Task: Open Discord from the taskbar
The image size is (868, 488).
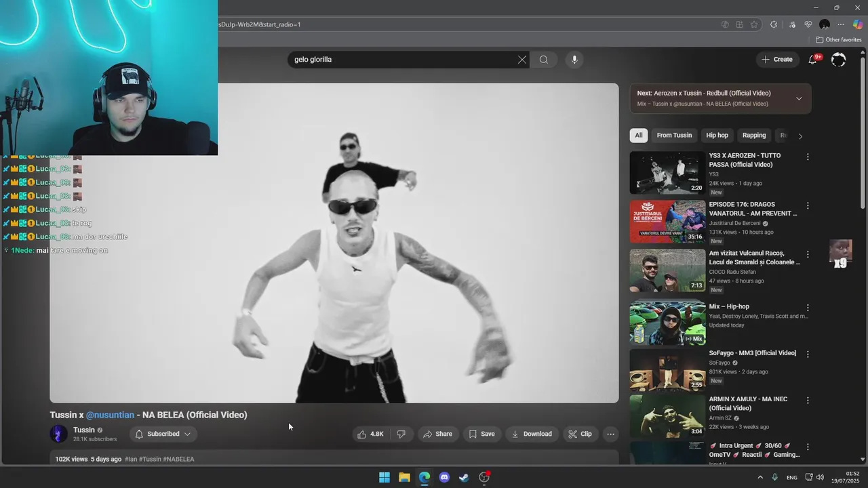Action: point(444,477)
